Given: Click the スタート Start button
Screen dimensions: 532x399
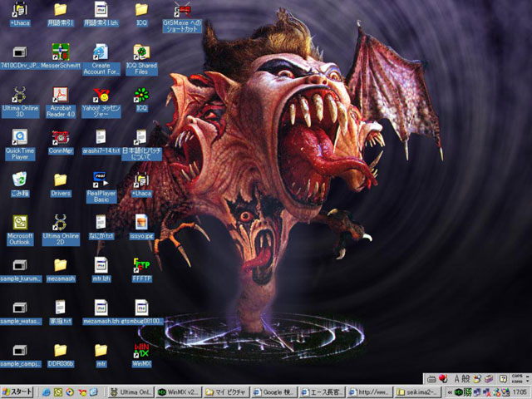Looking at the screenshot, I should [x=17, y=391].
